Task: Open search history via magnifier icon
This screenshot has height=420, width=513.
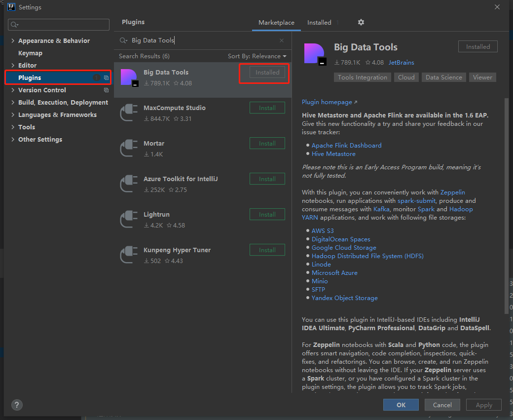Action: pos(123,40)
